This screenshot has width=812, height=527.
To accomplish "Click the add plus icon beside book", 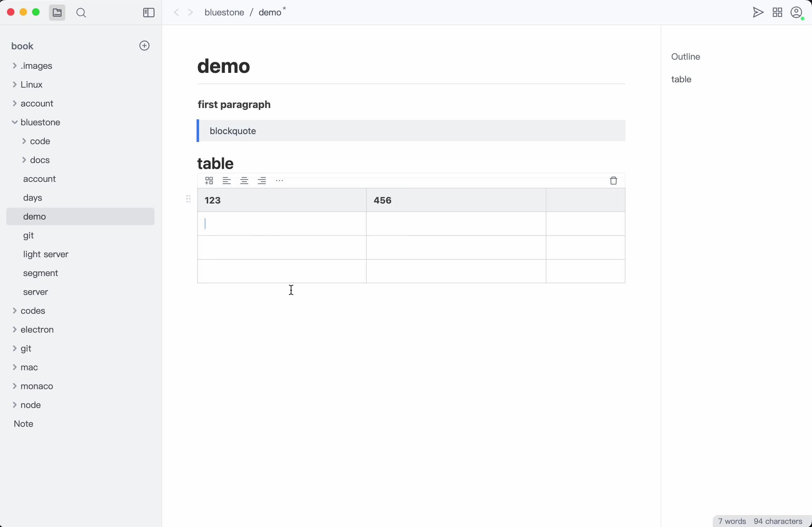I will pyautogui.click(x=144, y=46).
